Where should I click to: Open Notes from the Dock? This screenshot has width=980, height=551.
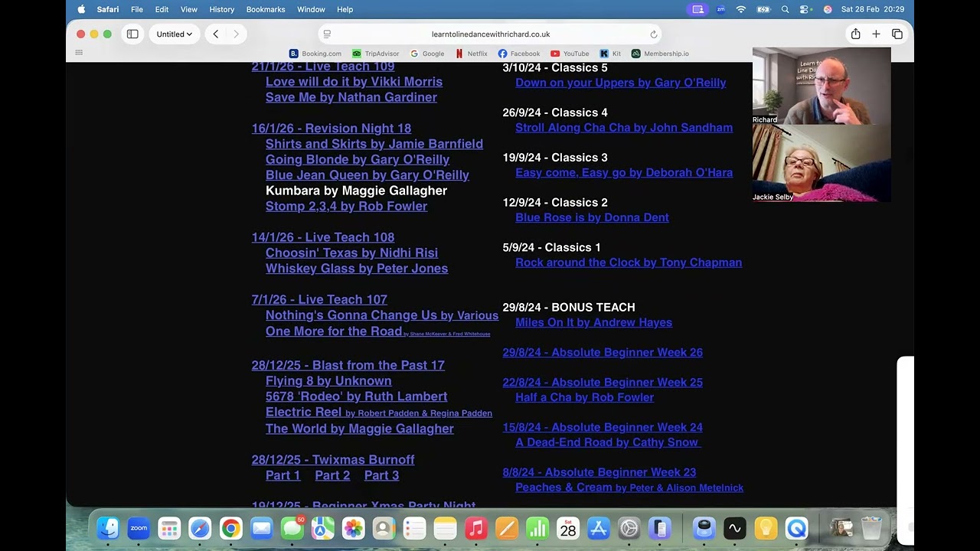(x=445, y=528)
